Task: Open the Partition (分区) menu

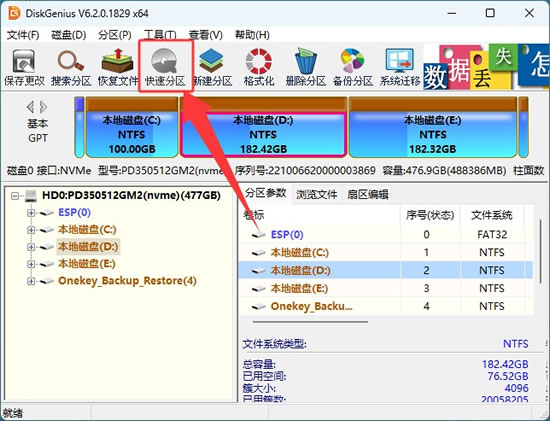Action: tap(115, 35)
